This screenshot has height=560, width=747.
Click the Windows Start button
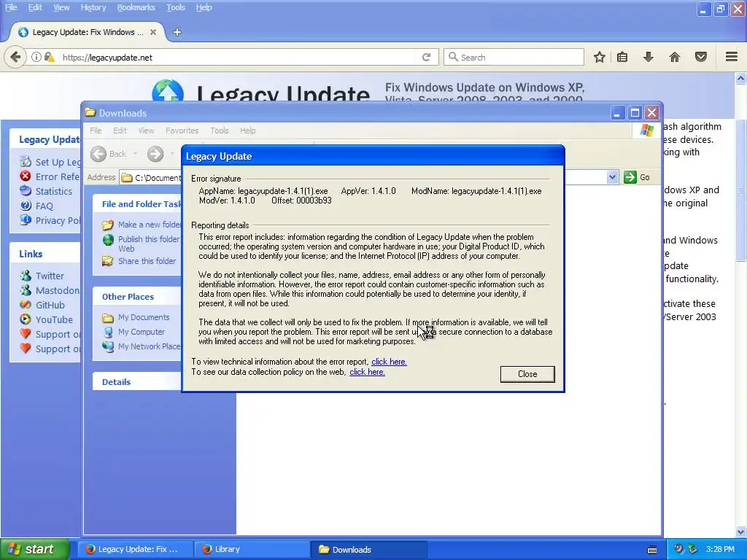(34, 549)
